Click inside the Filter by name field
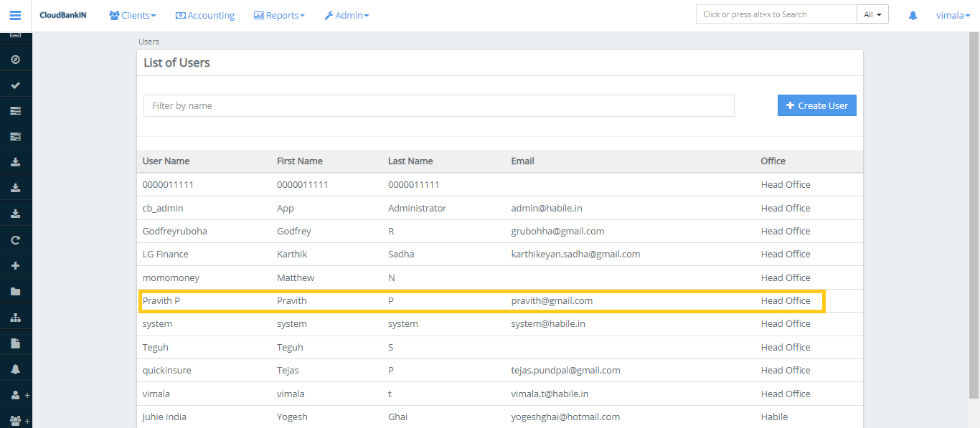This screenshot has height=428, width=980. (439, 105)
